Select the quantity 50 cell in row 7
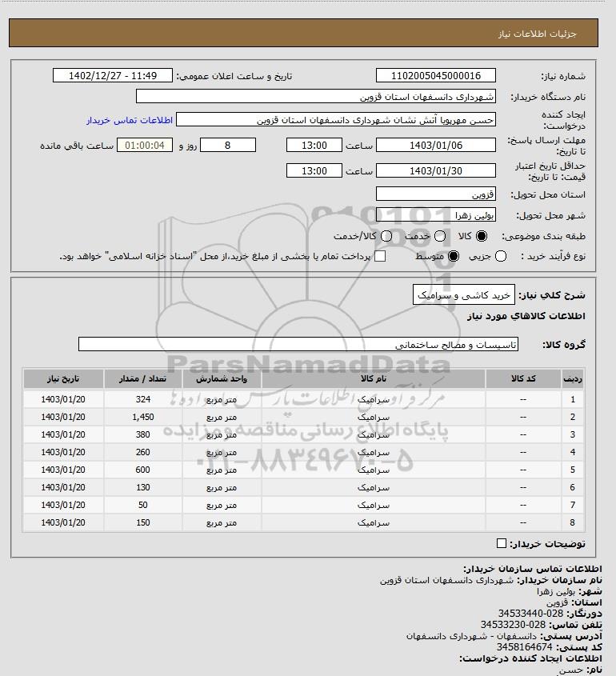616x676 pixels. [143, 505]
